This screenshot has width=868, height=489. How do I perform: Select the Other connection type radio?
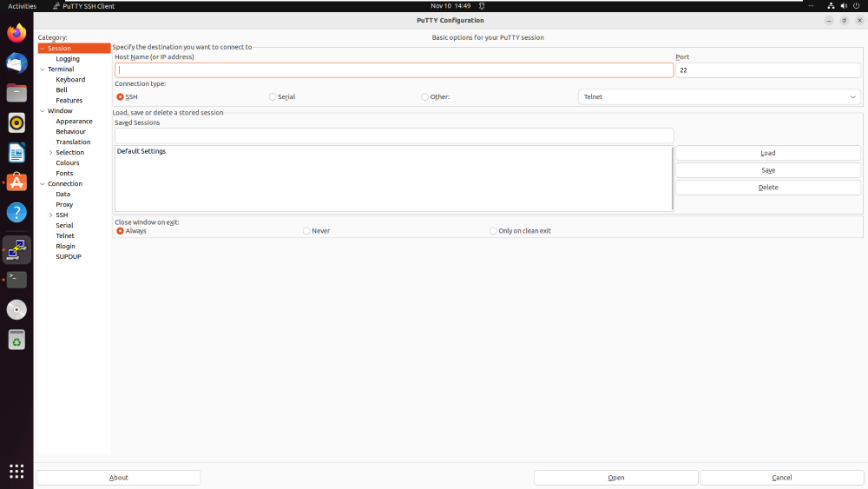point(424,97)
